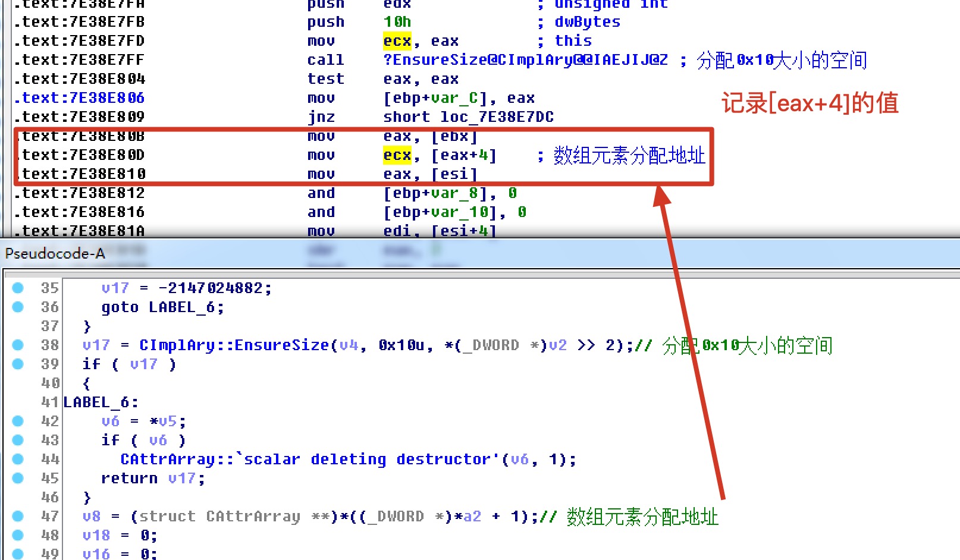This screenshot has width=960, height=560.
Task: Click var_C operand in mov [ebp+var_C], eax
Action: pos(454,98)
